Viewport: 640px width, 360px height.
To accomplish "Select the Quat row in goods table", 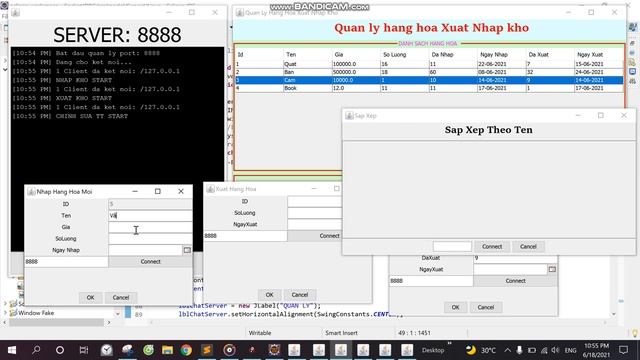I will (x=429, y=64).
